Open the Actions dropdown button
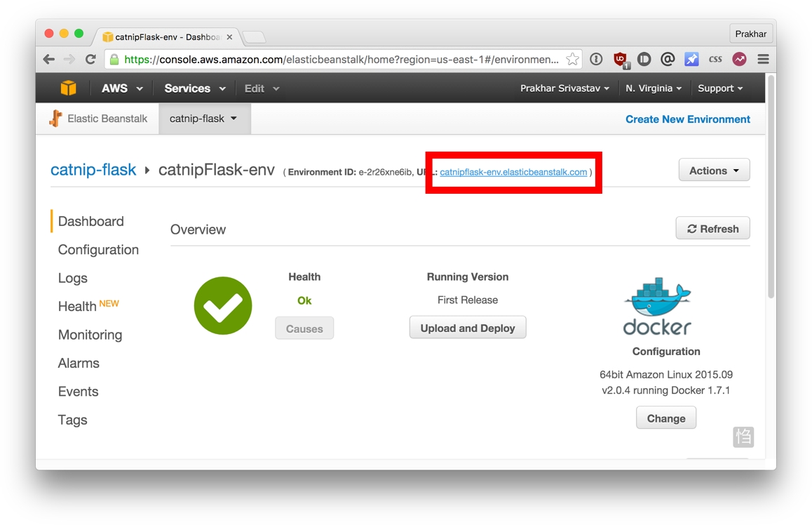Viewport: 812px width, 525px height. click(714, 170)
